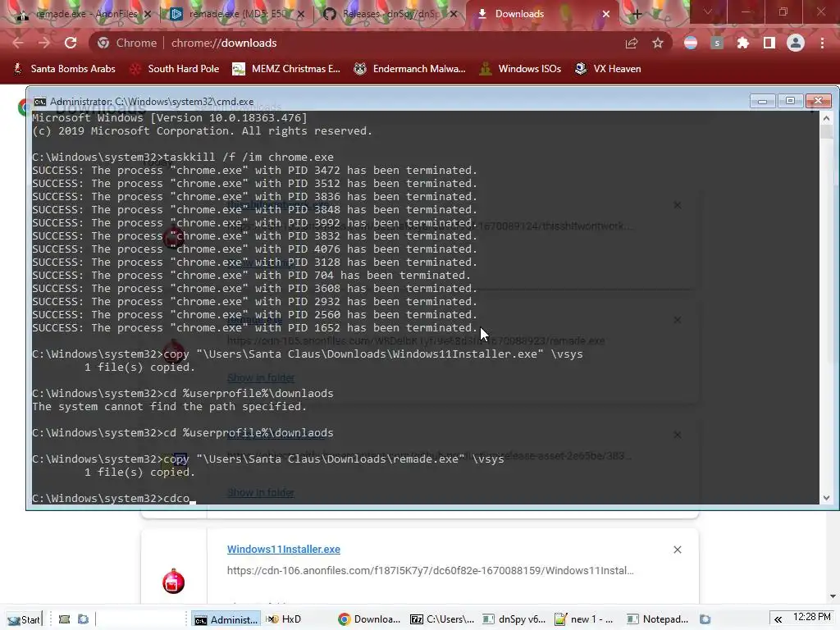
Task: Click the second quick launch icon
Action: tap(83, 619)
